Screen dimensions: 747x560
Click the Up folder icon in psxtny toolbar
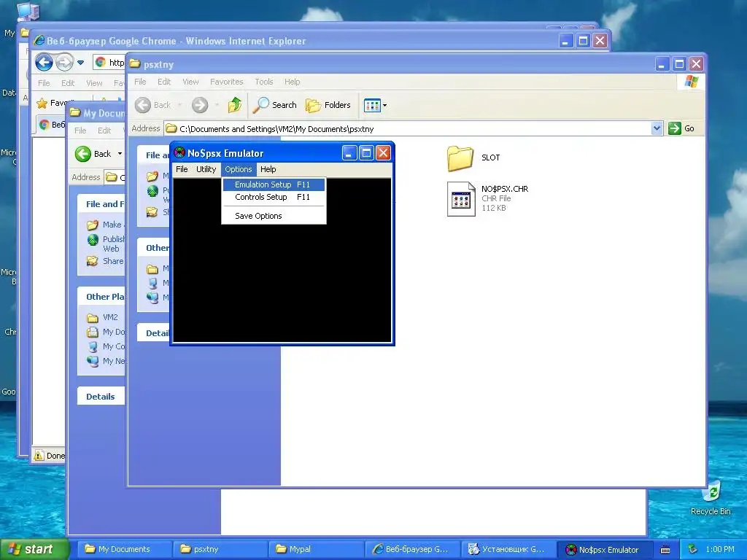[x=235, y=105]
